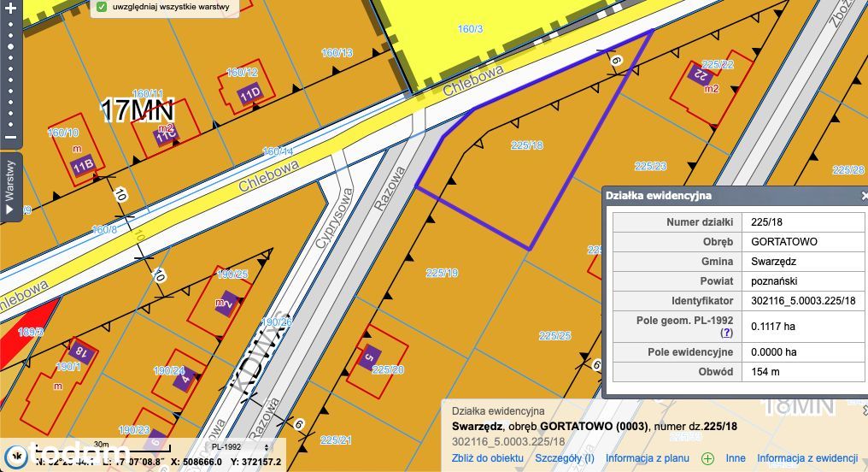Select building marker 11C on map

(166, 136)
